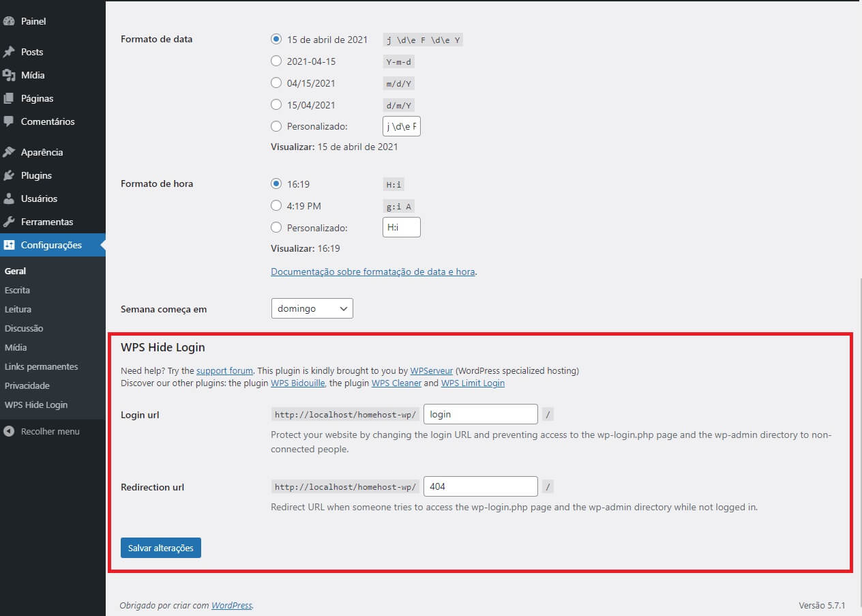
Task: Select time format 4:19 PM
Action: 276,205
